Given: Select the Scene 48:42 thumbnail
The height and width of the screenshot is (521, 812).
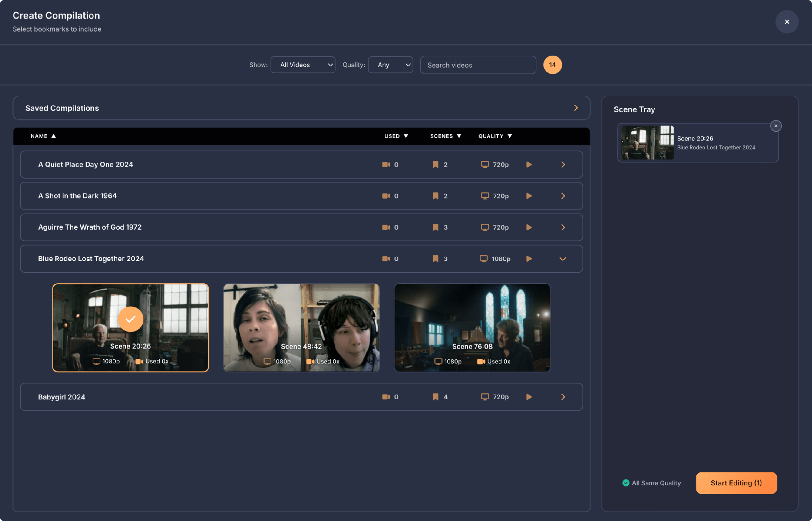Looking at the screenshot, I should coord(301,327).
